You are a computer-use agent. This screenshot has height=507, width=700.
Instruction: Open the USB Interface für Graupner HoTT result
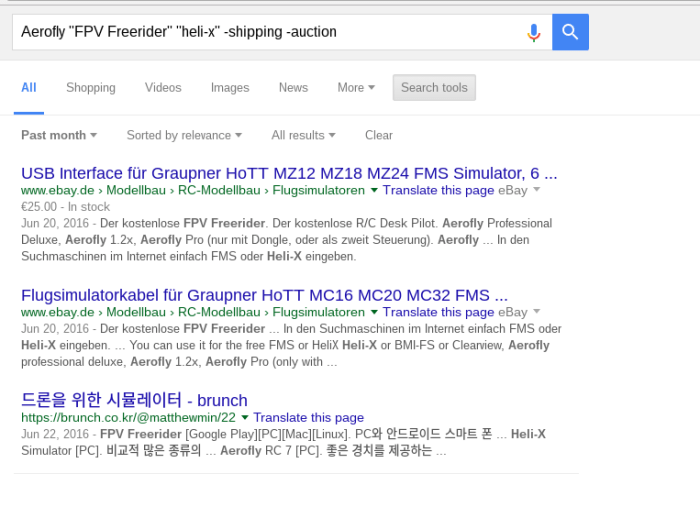coord(289,173)
